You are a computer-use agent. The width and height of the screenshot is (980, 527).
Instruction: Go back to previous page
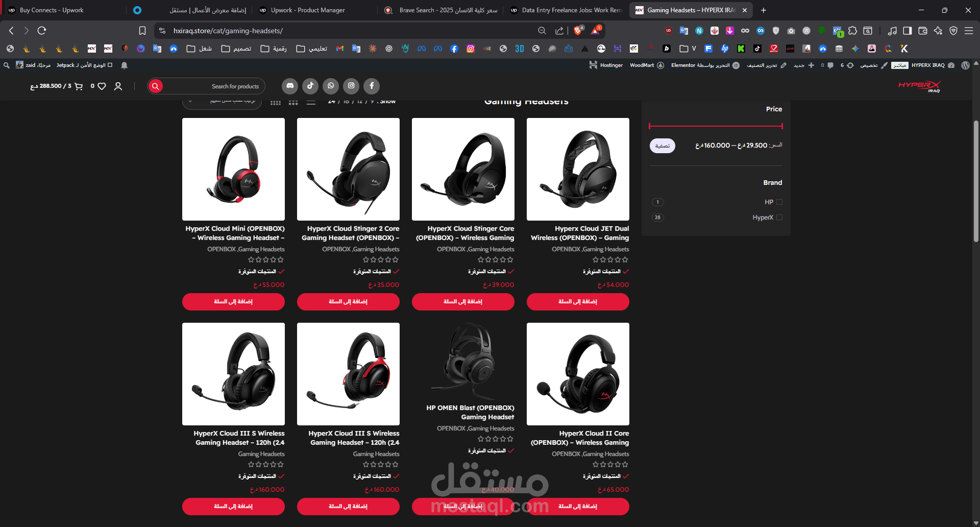click(x=11, y=31)
